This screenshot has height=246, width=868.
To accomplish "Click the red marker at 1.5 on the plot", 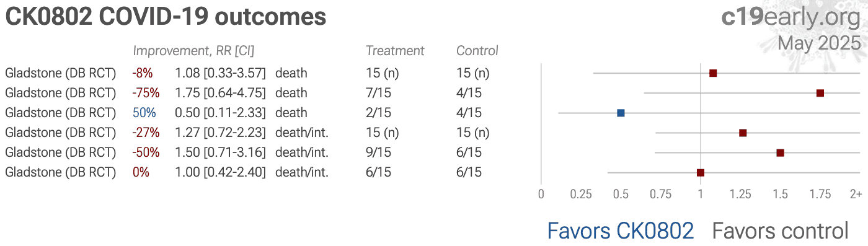I will coord(781,152).
